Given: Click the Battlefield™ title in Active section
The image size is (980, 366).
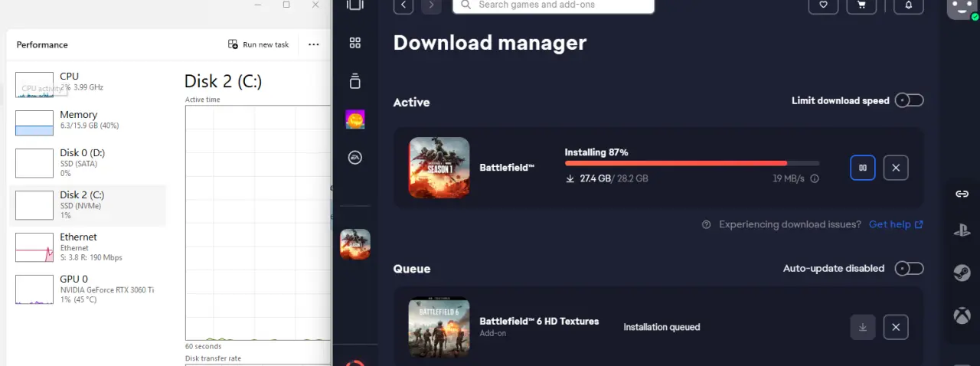Looking at the screenshot, I should pos(507,168).
